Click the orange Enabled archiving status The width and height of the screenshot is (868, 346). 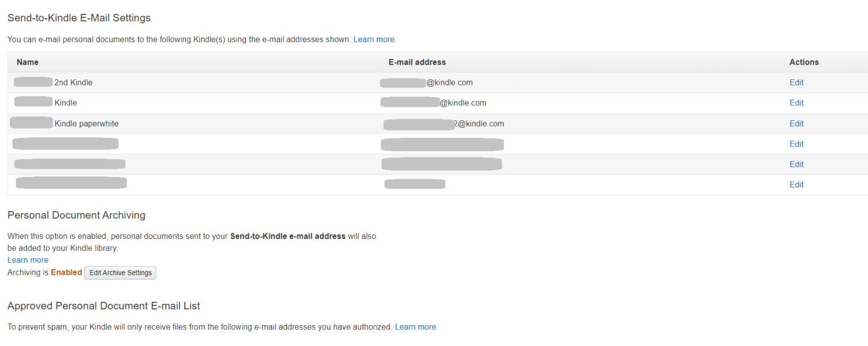tap(67, 273)
